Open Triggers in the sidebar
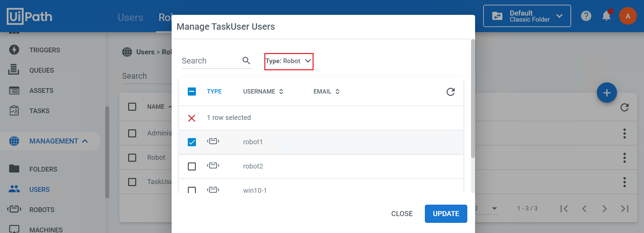 point(45,50)
